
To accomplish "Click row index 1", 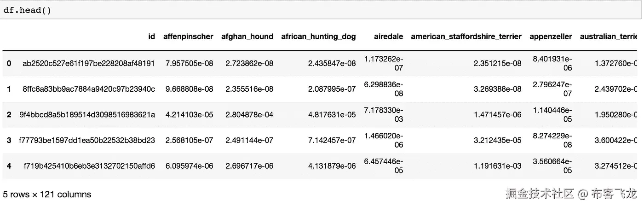I will 9,89.
